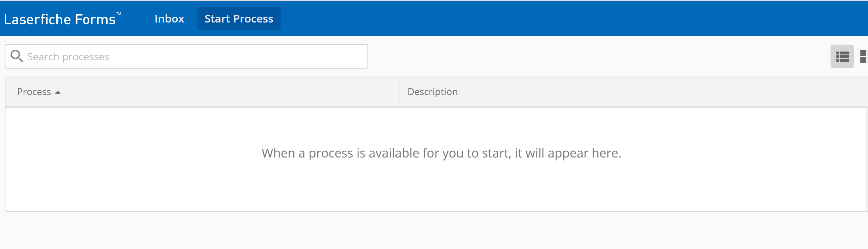The height and width of the screenshot is (249, 868).
Task: Click blank table body below the message
Action: tap(436, 189)
